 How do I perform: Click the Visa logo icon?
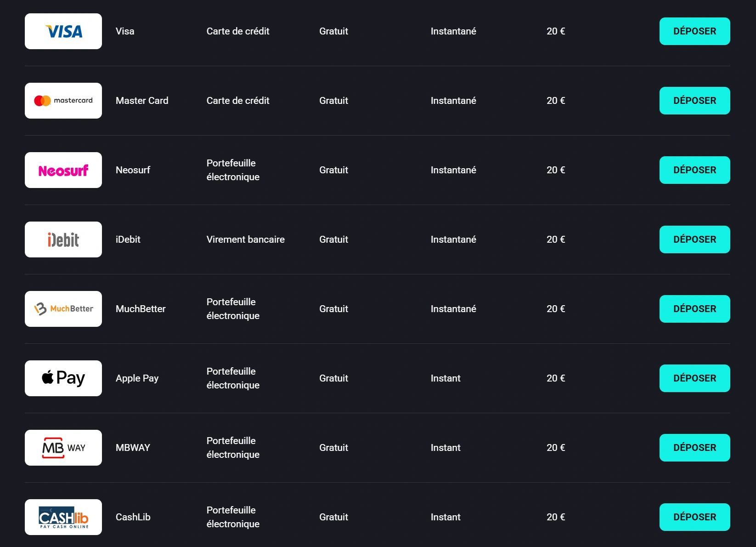(x=63, y=31)
